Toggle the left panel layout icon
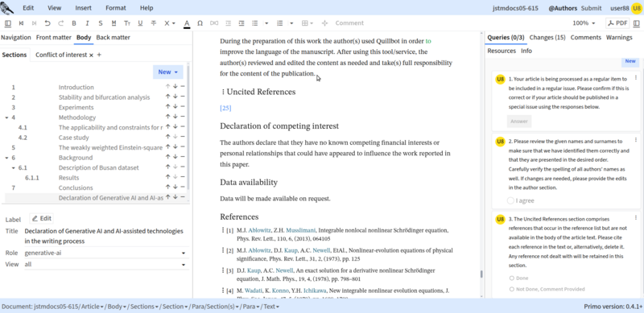 [x=8, y=23]
